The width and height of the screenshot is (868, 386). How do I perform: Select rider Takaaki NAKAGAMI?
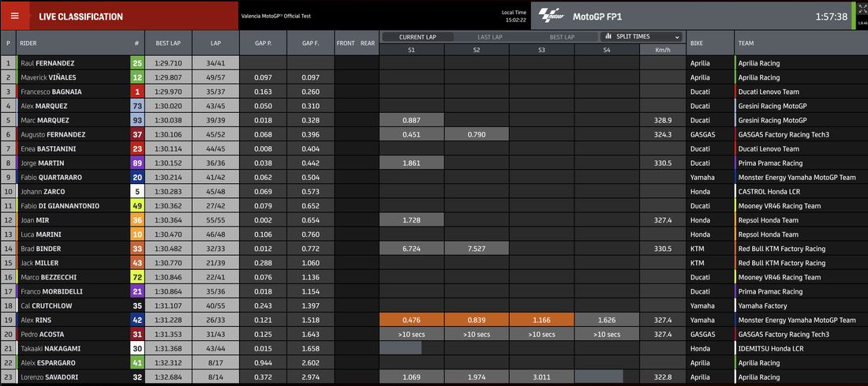click(51, 348)
